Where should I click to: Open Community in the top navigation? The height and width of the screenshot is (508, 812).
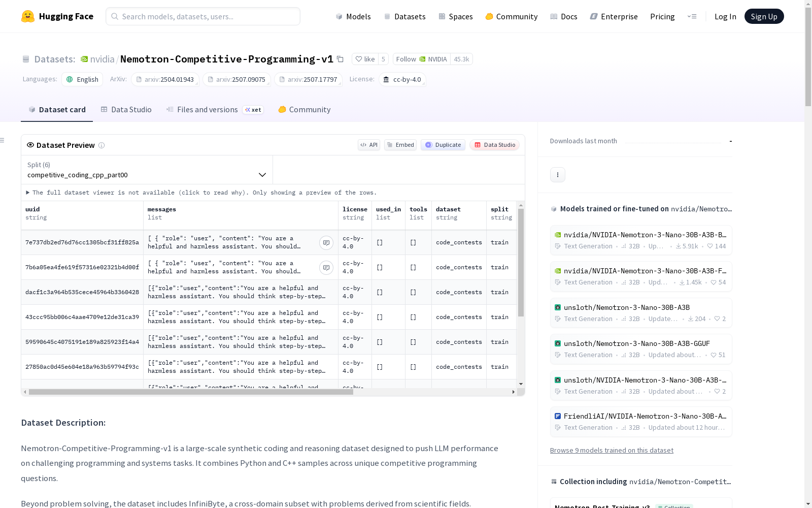[512, 16]
